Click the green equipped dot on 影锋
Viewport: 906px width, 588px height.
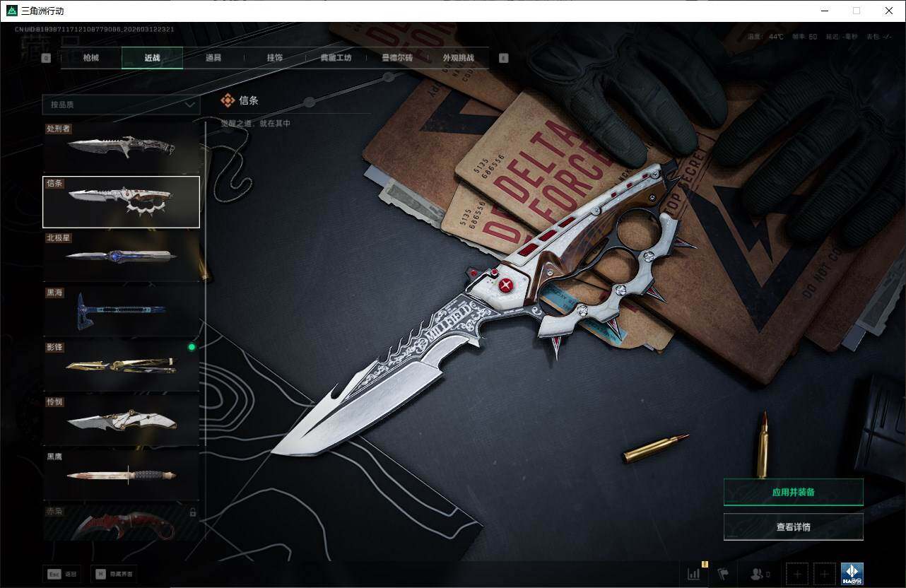coord(191,347)
